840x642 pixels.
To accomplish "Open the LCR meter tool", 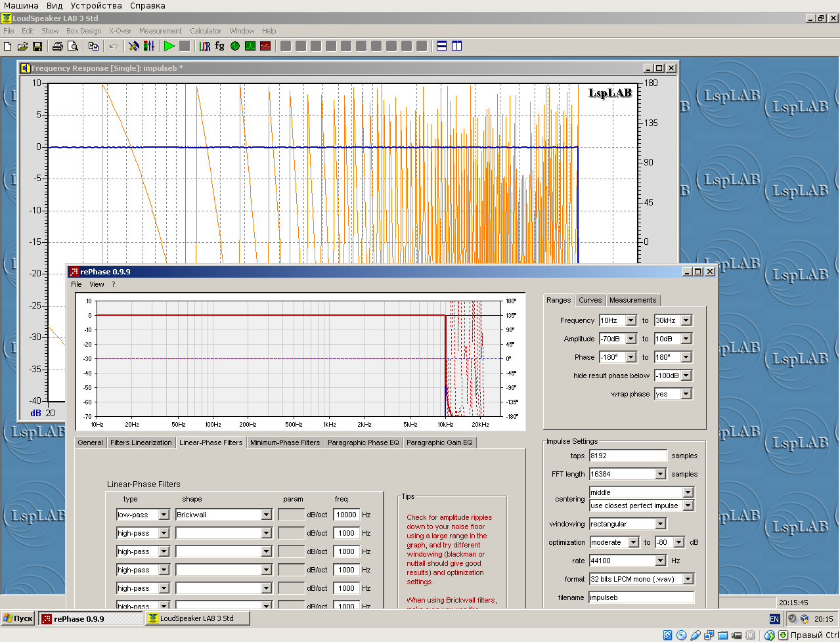I will [x=205, y=46].
